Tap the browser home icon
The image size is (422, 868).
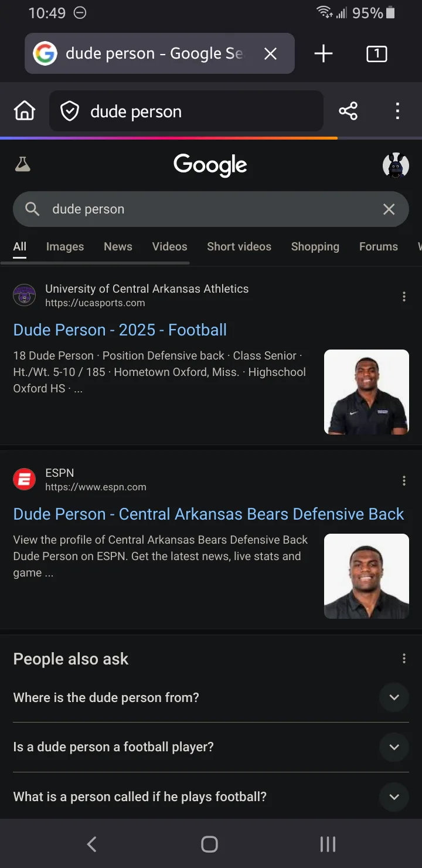(x=25, y=111)
